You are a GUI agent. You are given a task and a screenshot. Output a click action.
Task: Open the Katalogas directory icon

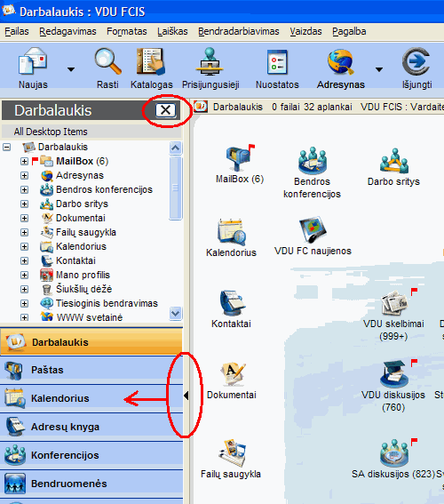point(151,61)
